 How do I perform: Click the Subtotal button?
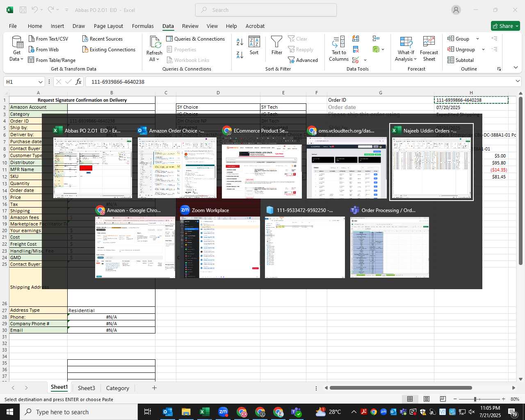point(461,60)
